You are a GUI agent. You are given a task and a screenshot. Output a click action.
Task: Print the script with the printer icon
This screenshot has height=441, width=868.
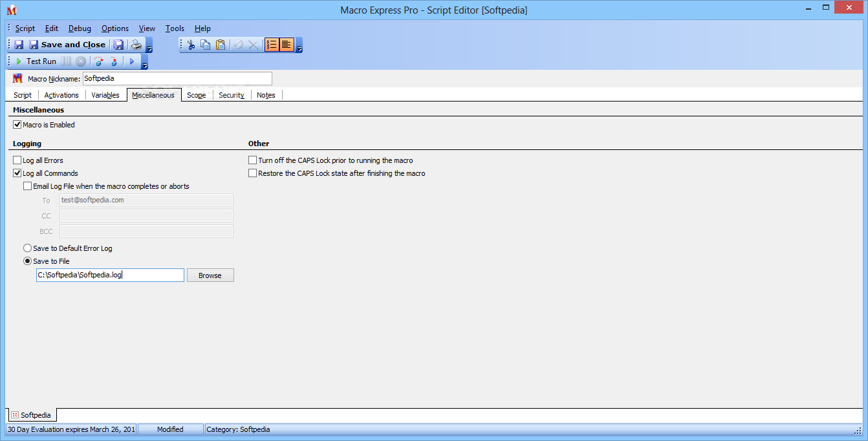point(136,45)
